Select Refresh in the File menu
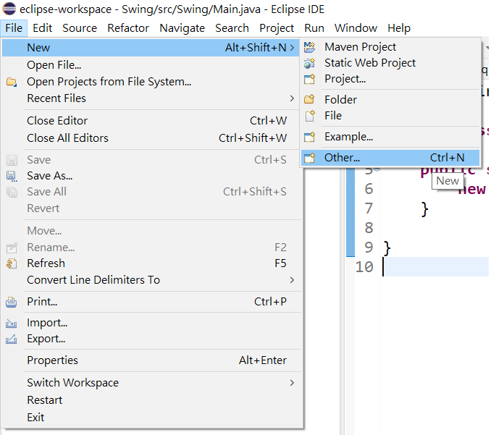The height and width of the screenshot is (448, 504). coord(151,263)
